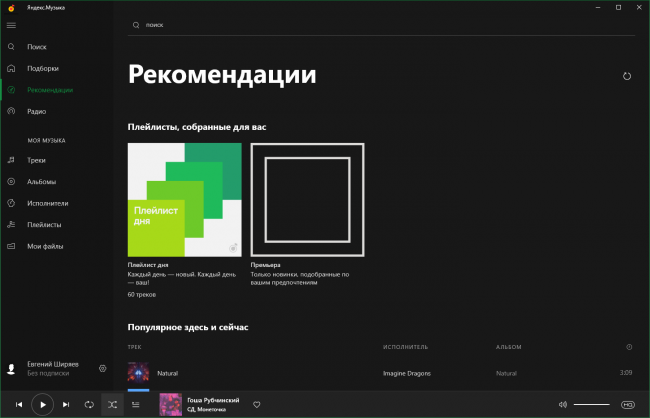This screenshot has width=650, height=418.
Task: Go to Подборки section
Action: [x=43, y=68]
